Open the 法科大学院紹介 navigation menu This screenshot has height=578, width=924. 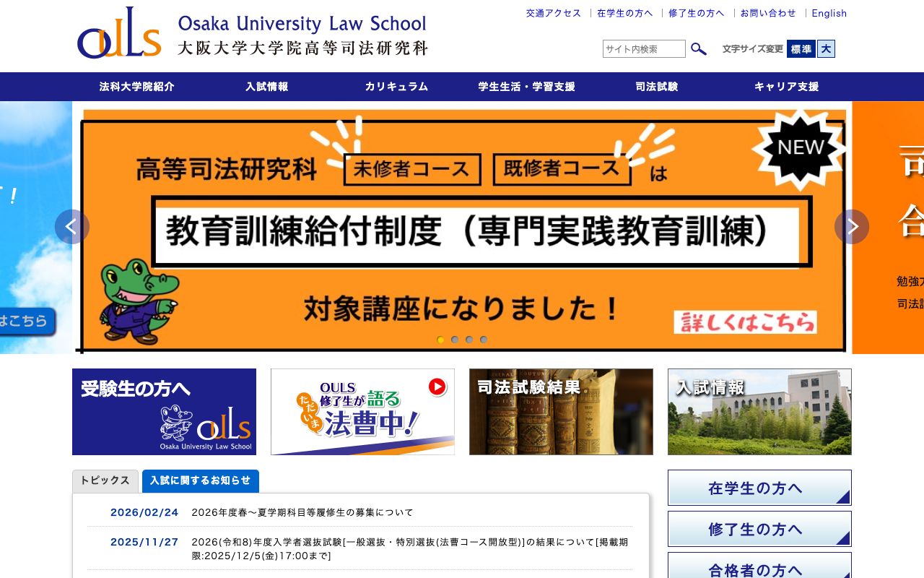[136, 87]
